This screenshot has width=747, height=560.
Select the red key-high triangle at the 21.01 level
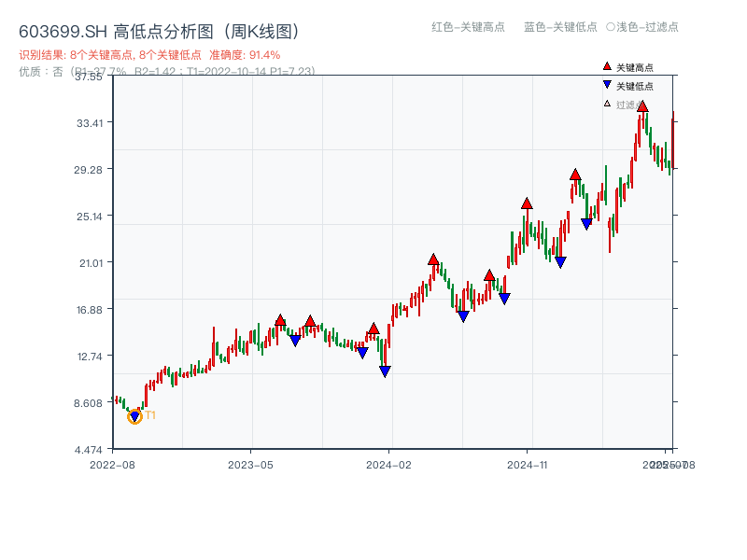tap(433, 259)
